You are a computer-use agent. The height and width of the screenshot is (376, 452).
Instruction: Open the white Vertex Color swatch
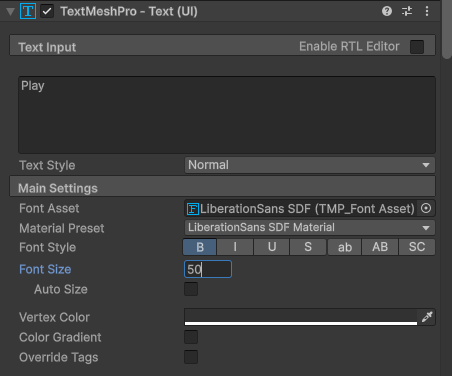coord(301,317)
